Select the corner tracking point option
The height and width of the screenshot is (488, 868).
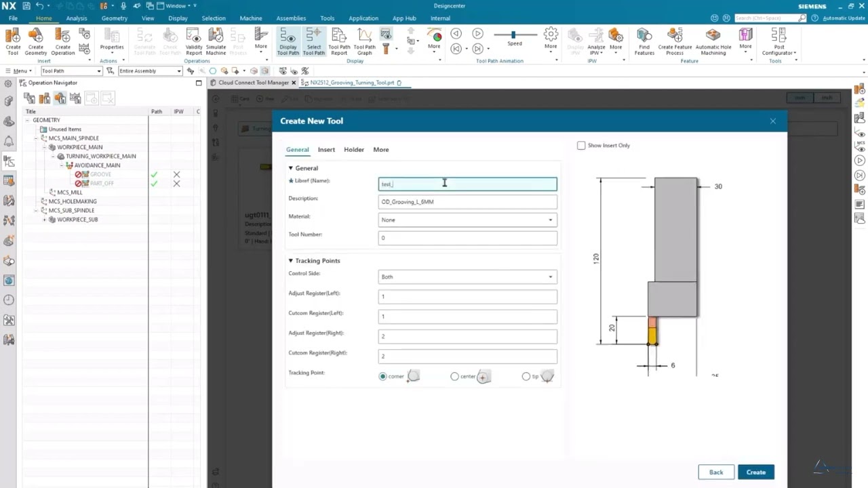click(383, 376)
